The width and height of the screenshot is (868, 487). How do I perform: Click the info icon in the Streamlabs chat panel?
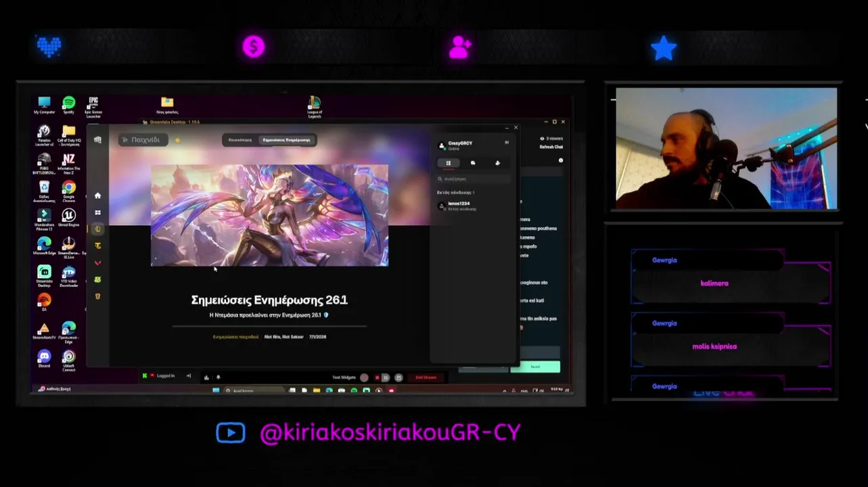[560, 160]
